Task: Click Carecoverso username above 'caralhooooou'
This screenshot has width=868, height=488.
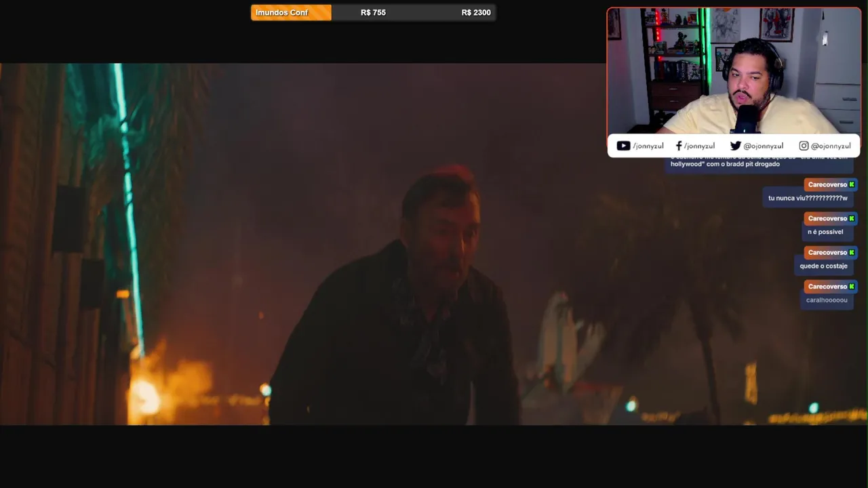Action: click(x=827, y=286)
